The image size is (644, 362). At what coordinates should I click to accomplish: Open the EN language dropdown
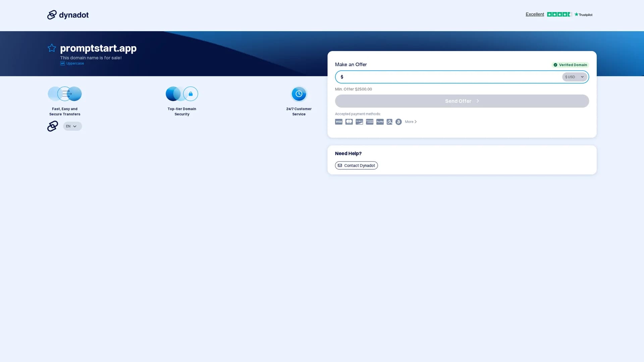[72, 126]
